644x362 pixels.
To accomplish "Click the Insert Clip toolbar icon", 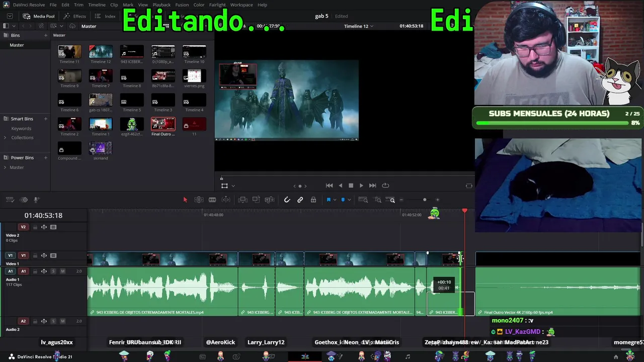I will 243,200.
